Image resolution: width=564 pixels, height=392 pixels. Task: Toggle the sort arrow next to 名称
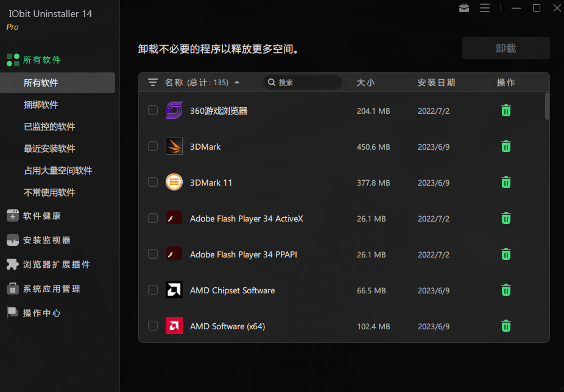(237, 82)
